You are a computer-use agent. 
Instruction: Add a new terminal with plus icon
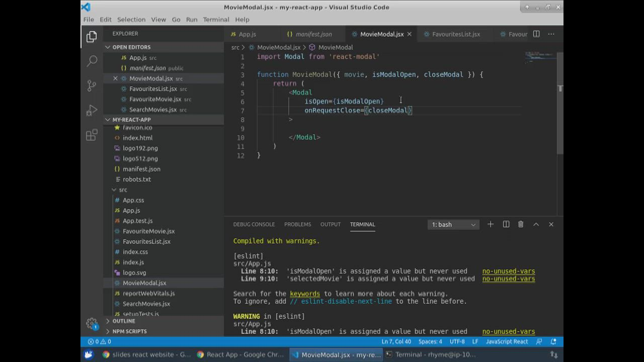[491, 224]
